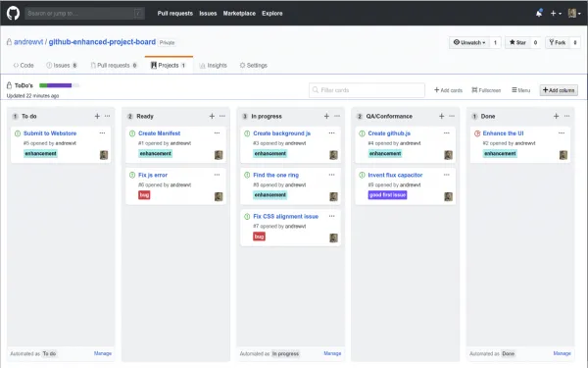The height and width of the screenshot is (368, 588).
Task: Open the Invent flux capacitor card menu
Action: [x=447, y=175]
